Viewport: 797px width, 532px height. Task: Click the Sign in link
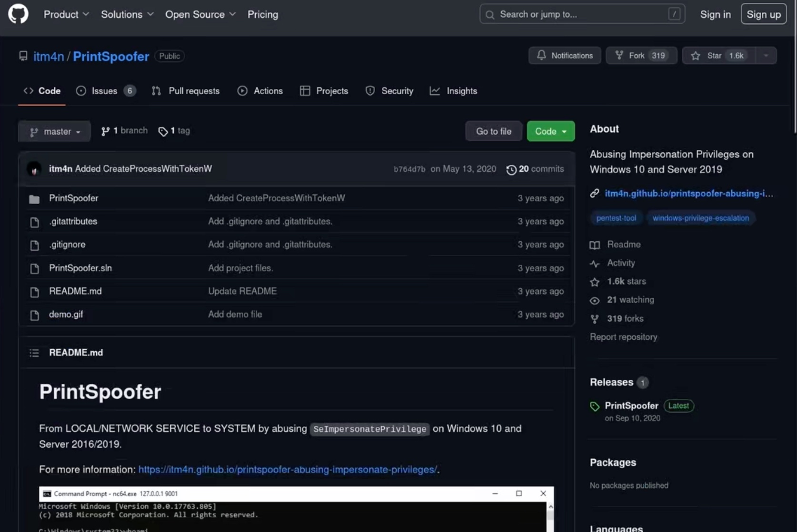(x=715, y=14)
